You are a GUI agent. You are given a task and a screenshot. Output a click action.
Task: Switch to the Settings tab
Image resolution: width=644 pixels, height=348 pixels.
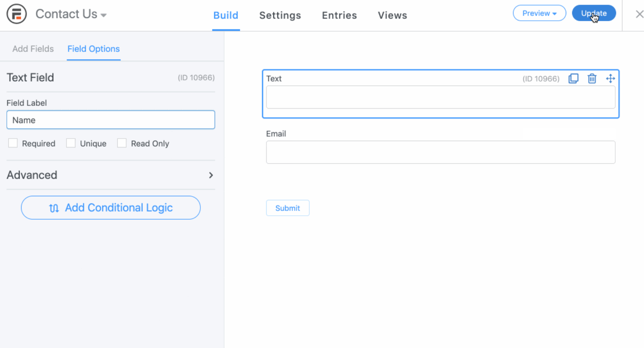[x=280, y=15]
